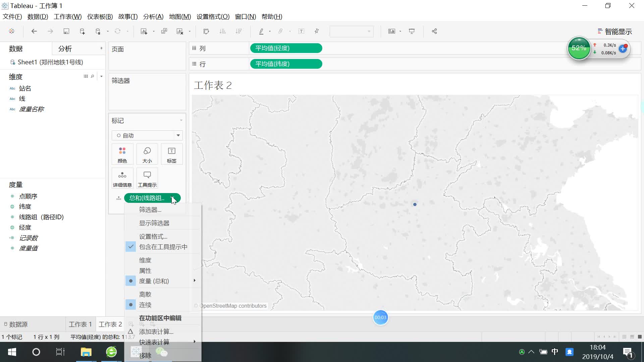Click the Swap rows and columns icon
Viewport: 644px width, 362px height.
coord(206,31)
